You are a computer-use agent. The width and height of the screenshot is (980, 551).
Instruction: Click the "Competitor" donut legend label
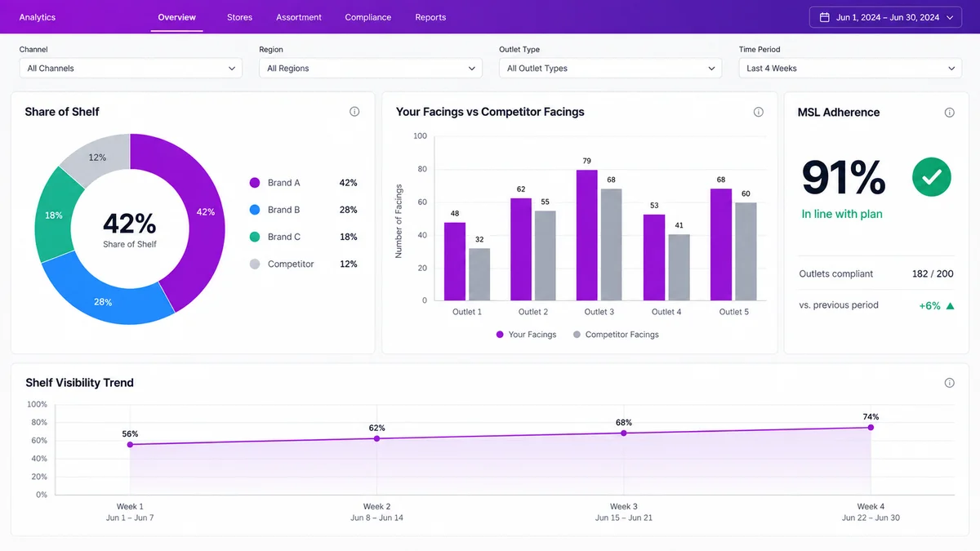(291, 264)
